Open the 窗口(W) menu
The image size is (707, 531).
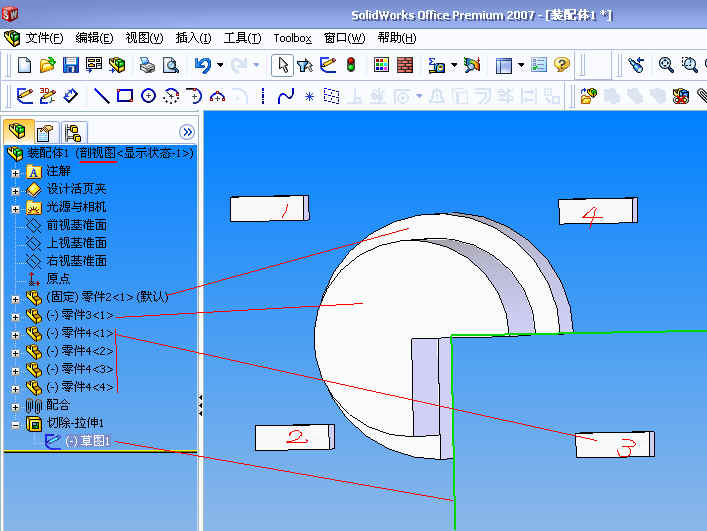click(344, 38)
